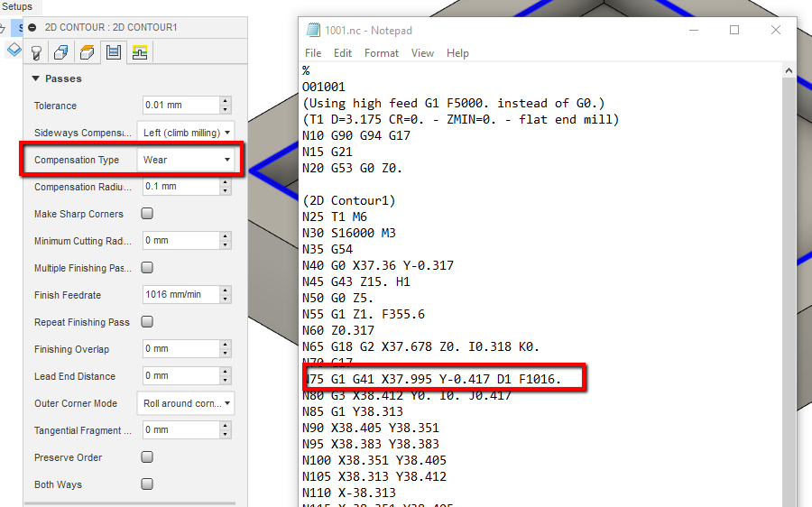This screenshot has width=812, height=507.
Task: Open the Linking tab icon
Action: tap(139, 52)
